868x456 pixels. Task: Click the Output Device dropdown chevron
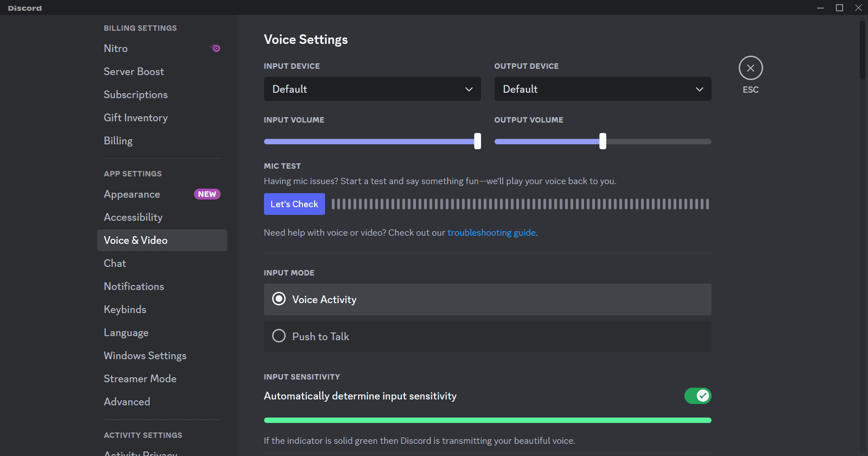699,89
